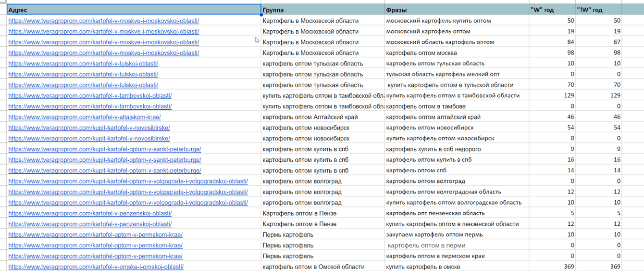Select phrase 'купить картофель оптом в тульской области'
The image size is (644, 271).
click(450, 85)
